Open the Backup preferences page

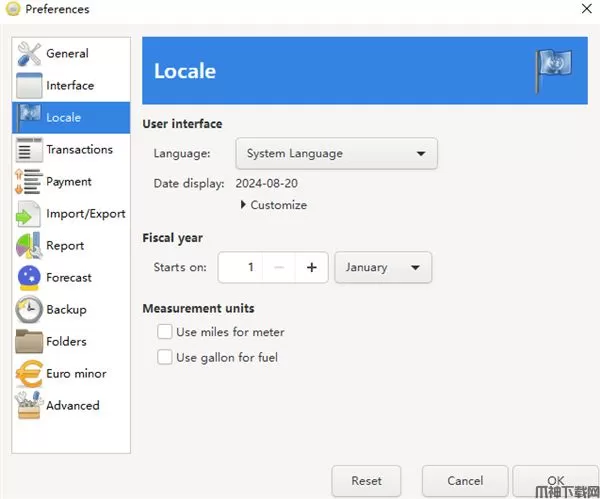[71, 310]
